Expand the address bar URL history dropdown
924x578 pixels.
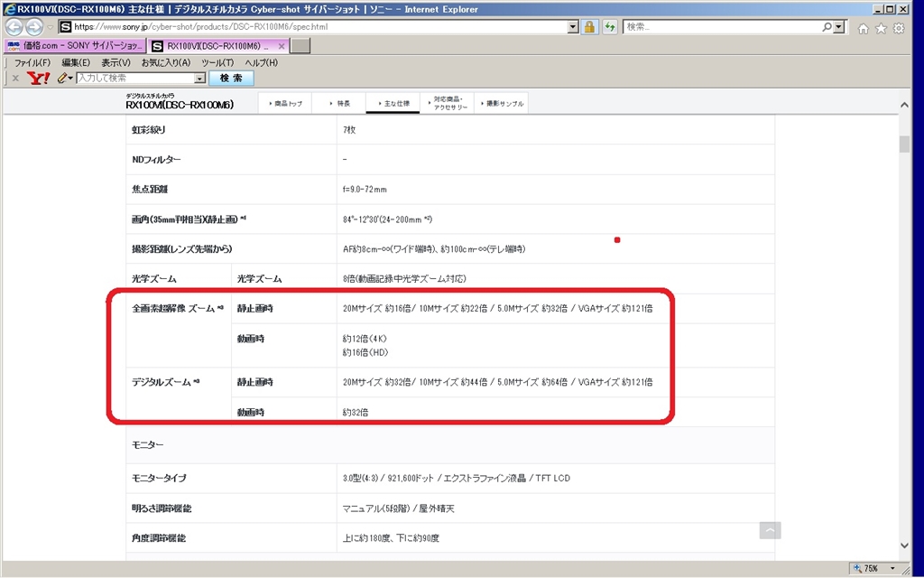(573, 27)
